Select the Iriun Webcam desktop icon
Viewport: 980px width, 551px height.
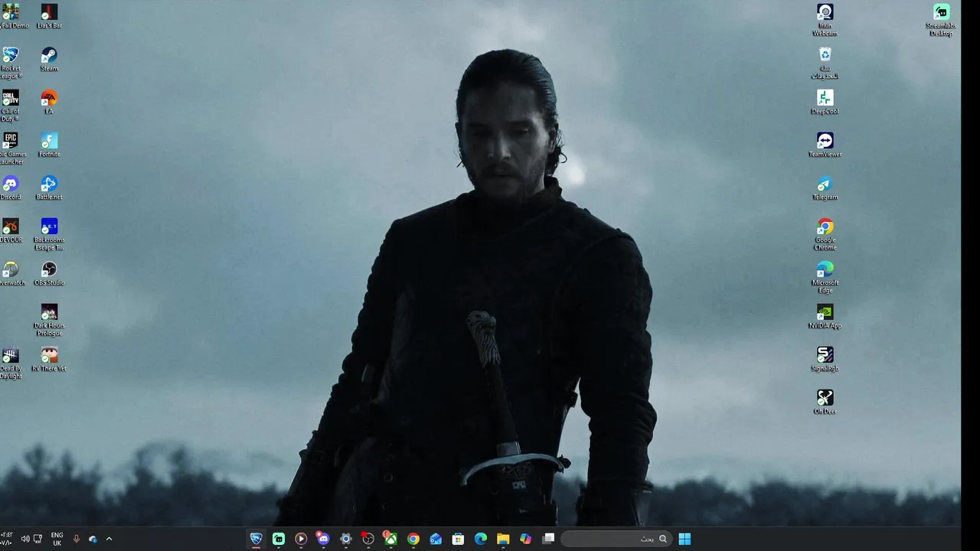tap(825, 20)
